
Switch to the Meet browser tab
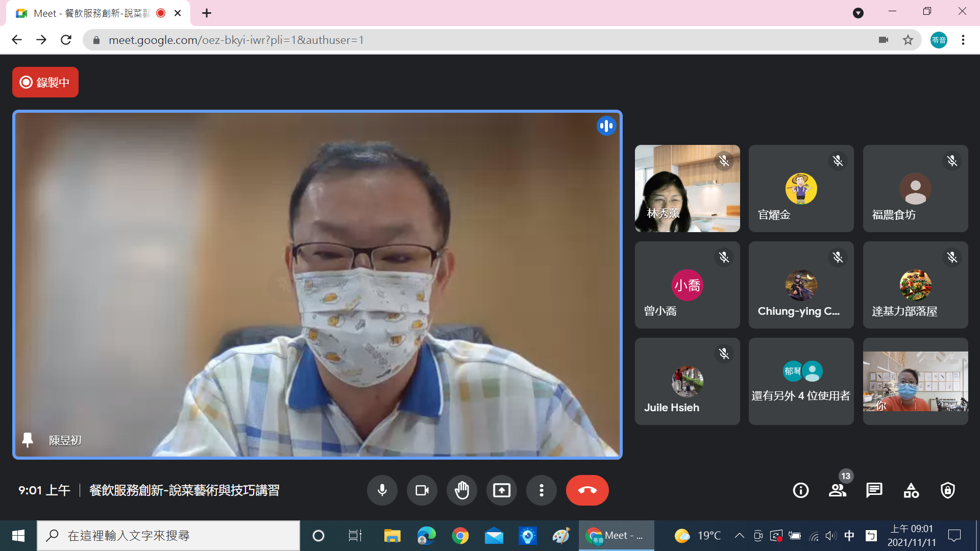coord(92,13)
